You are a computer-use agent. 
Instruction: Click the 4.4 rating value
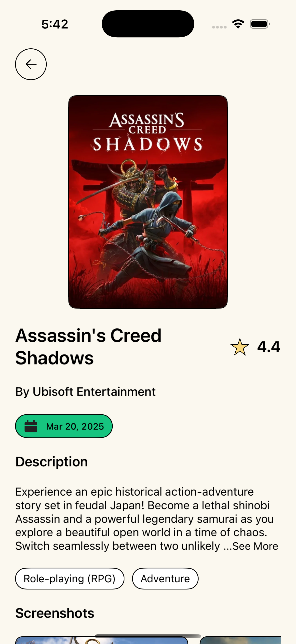(269, 347)
